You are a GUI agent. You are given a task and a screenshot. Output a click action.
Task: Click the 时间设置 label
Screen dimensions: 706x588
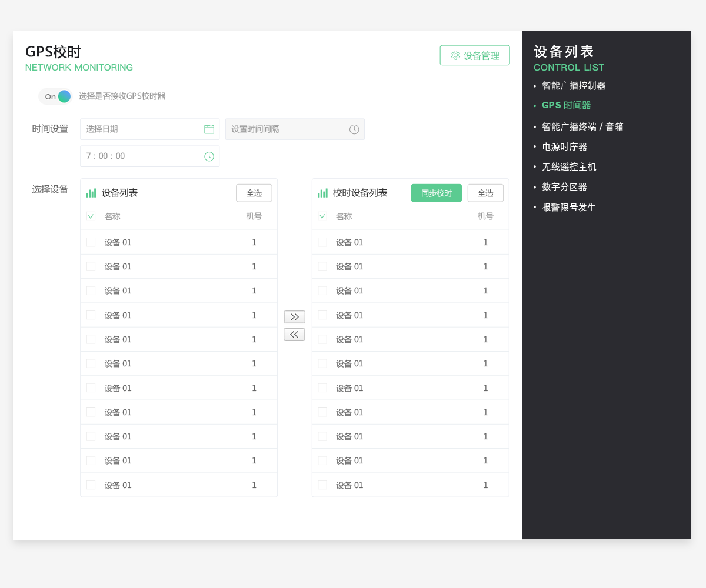(x=50, y=129)
